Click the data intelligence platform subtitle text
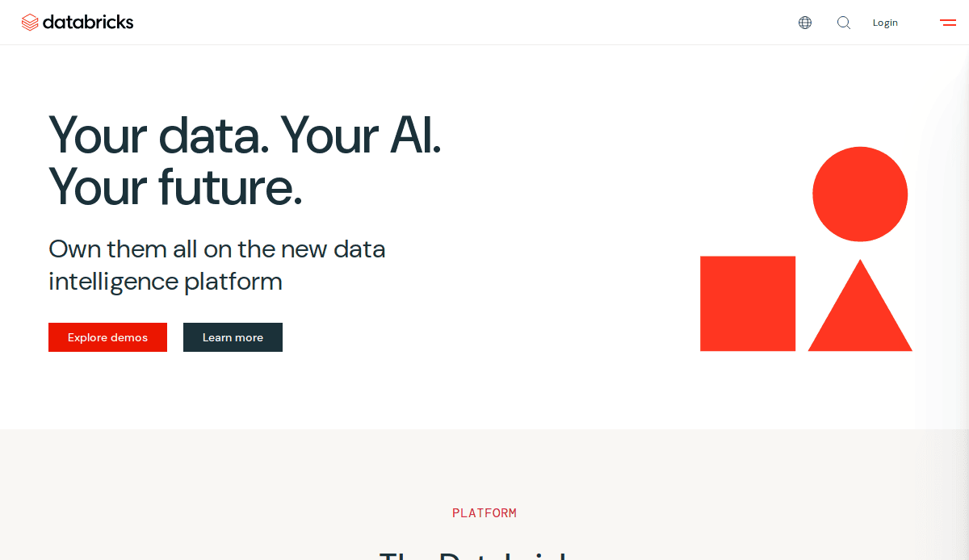Viewport: 969px width, 560px height. click(216, 265)
